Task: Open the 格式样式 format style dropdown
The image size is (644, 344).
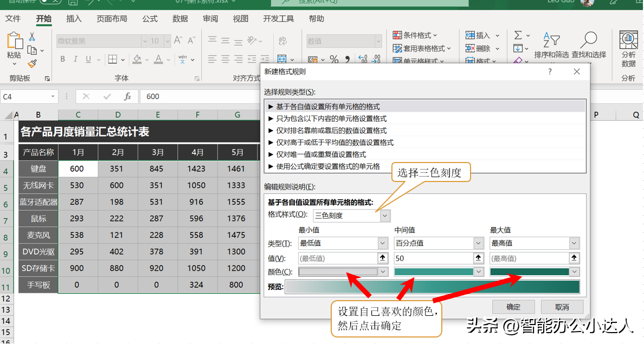Action: pyautogui.click(x=385, y=216)
